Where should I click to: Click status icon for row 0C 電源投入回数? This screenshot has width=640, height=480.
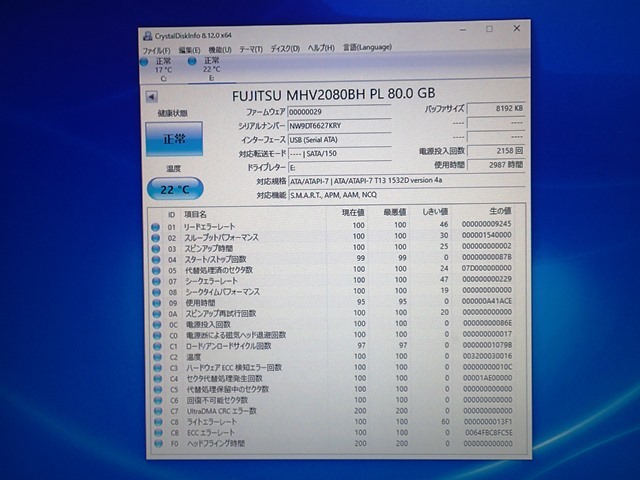[157, 325]
